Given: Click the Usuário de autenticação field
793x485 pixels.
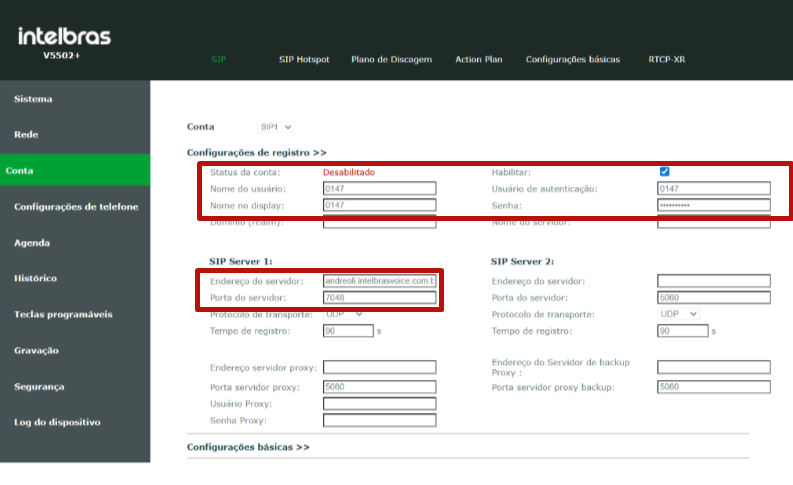Looking at the screenshot, I should point(714,189).
